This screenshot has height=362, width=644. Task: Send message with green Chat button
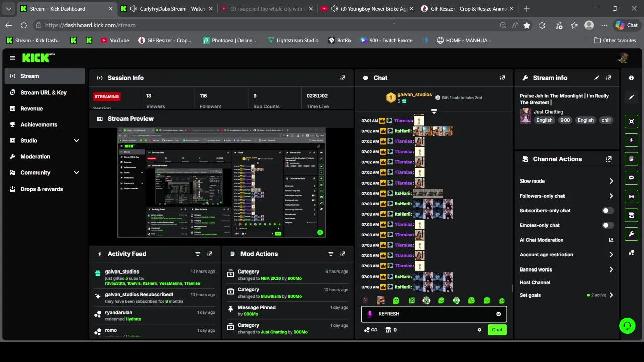pos(497,330)
